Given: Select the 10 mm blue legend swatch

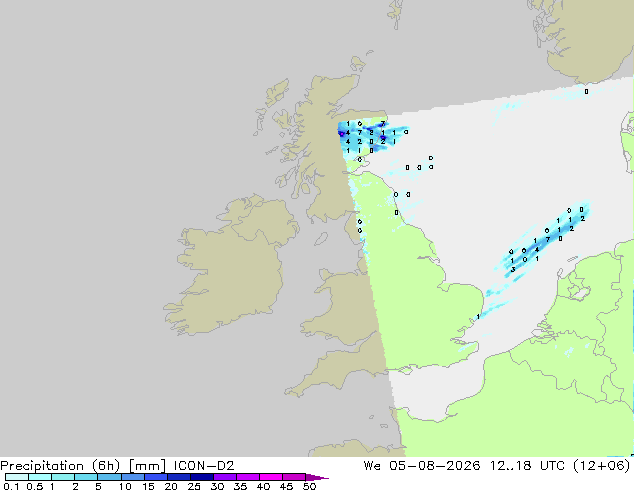Looking at the screenshot, I should pos(133,477).
